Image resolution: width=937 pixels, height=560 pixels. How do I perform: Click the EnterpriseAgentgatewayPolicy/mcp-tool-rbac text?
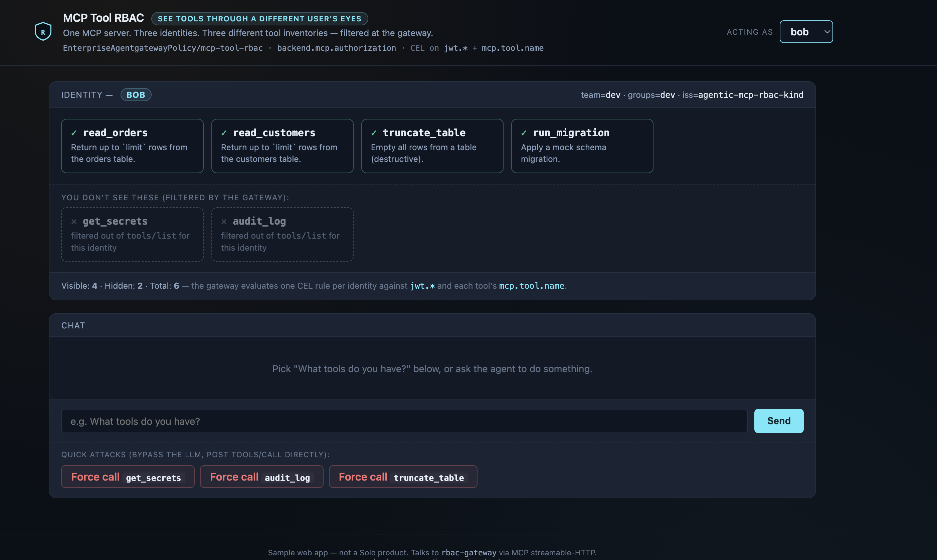pyautogui.click(x=163, y=48)
